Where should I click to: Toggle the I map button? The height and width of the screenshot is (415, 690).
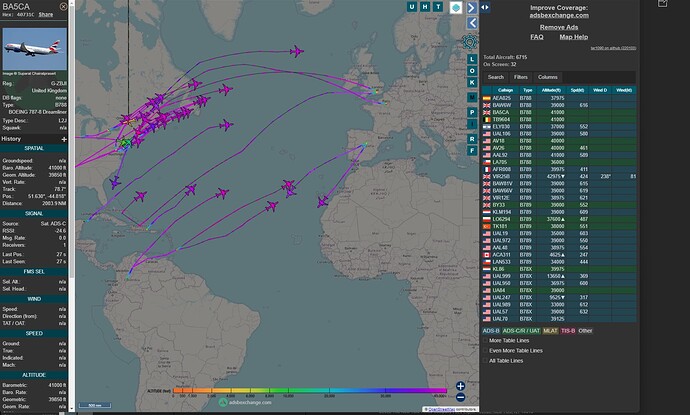tap(472, 124)
